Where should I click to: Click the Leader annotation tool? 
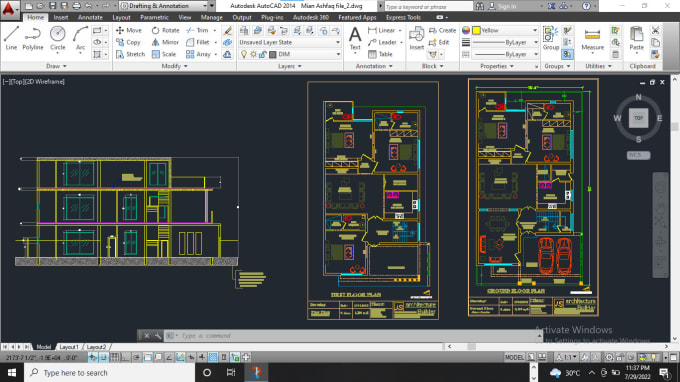point(382,42)
